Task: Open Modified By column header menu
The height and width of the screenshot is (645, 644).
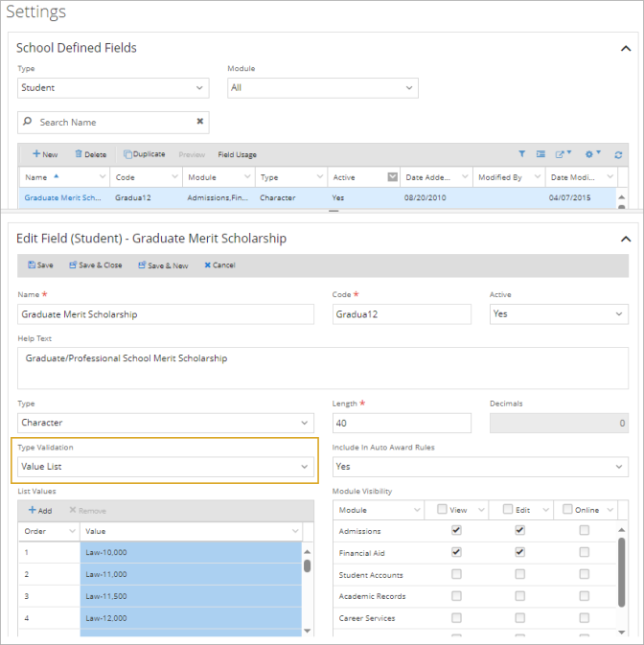Action: point(537,177)
